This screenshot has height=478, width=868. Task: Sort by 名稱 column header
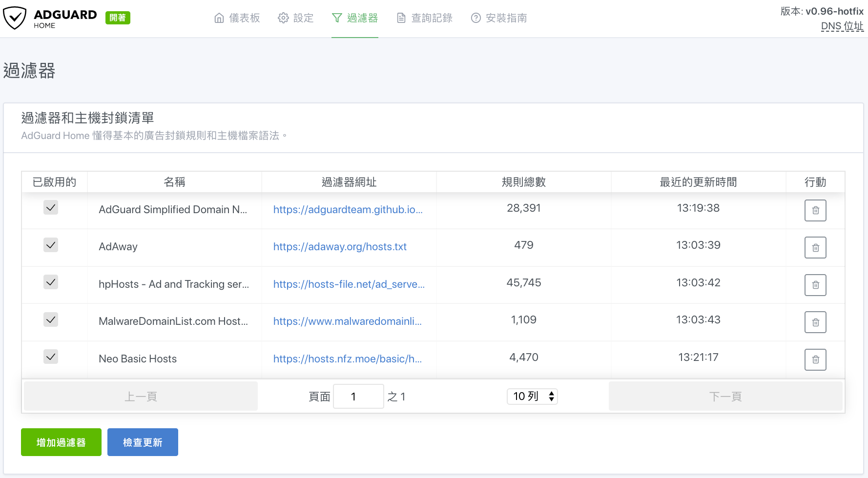click(174, 182)
